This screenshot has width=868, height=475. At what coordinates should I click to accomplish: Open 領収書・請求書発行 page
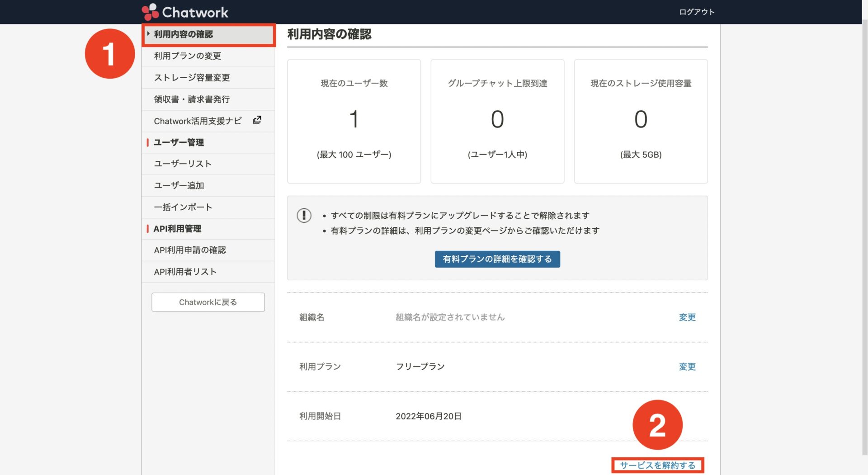[x=208, y=99]
